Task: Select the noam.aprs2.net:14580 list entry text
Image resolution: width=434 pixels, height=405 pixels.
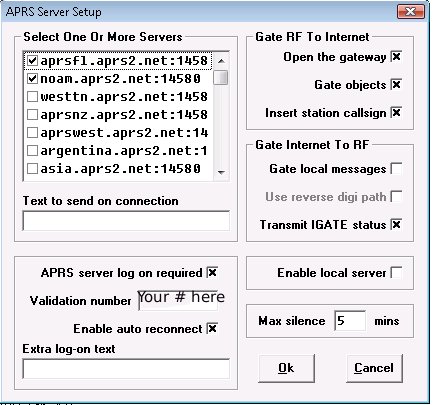Action: pyautogui.click(x=120, y=79)
